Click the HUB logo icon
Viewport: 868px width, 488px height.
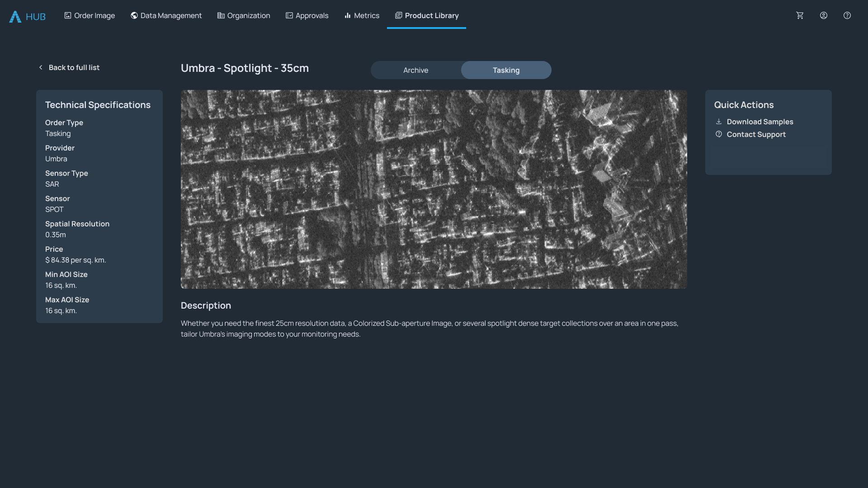click(x=15, y=17)
